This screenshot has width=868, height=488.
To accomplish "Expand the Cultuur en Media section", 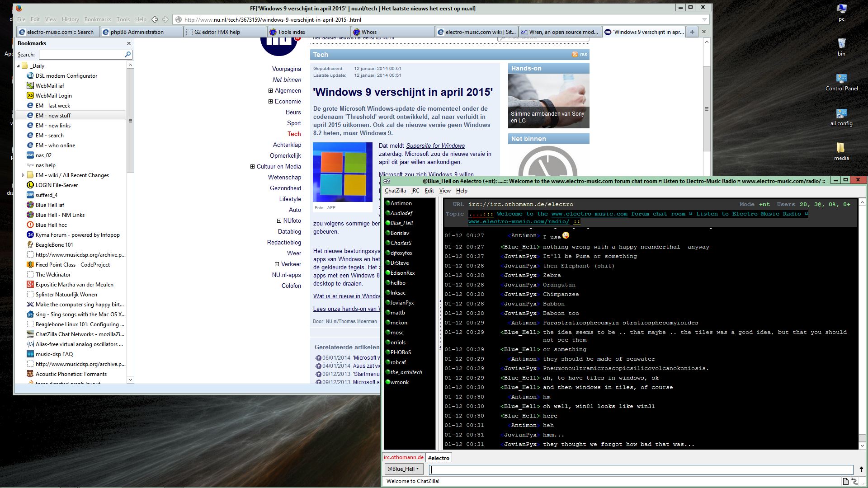I will click(252, 167).
